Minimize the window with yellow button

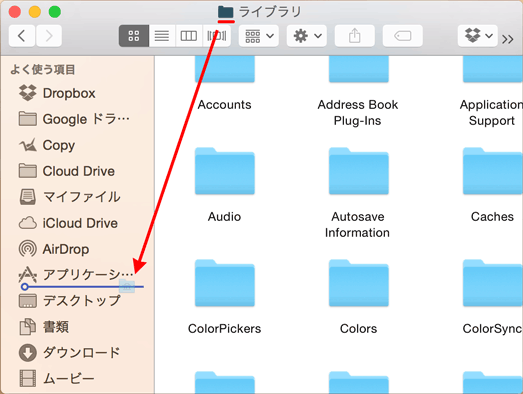(35, 12)
